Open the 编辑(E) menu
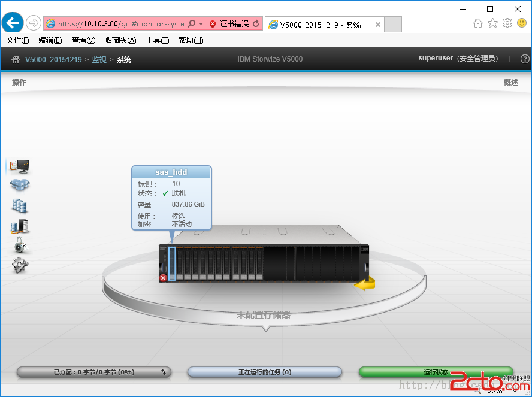Viewport: 532px width, 397px height. pos(50,40)
